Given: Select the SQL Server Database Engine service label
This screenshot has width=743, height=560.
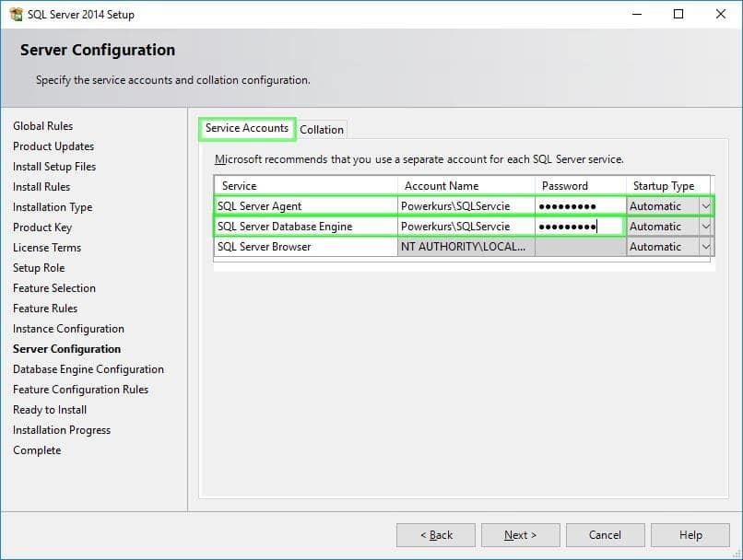Looking at the screenshot, I should pos(285,227).
